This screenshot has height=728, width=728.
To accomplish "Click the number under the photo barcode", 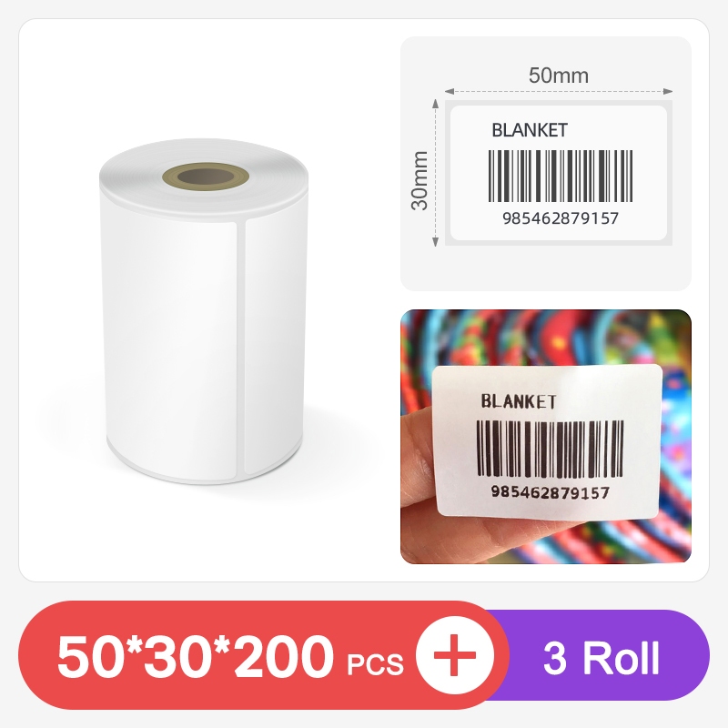I will coord(551,492).
